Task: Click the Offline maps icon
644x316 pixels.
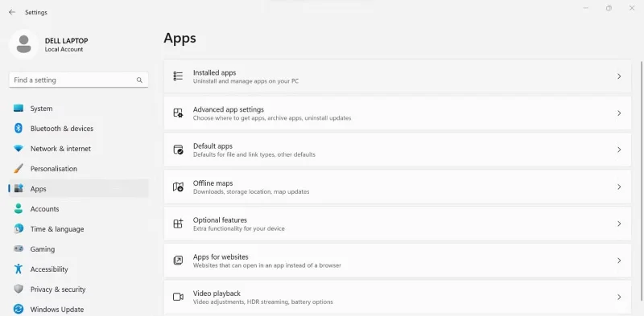Action: point(178,187)
